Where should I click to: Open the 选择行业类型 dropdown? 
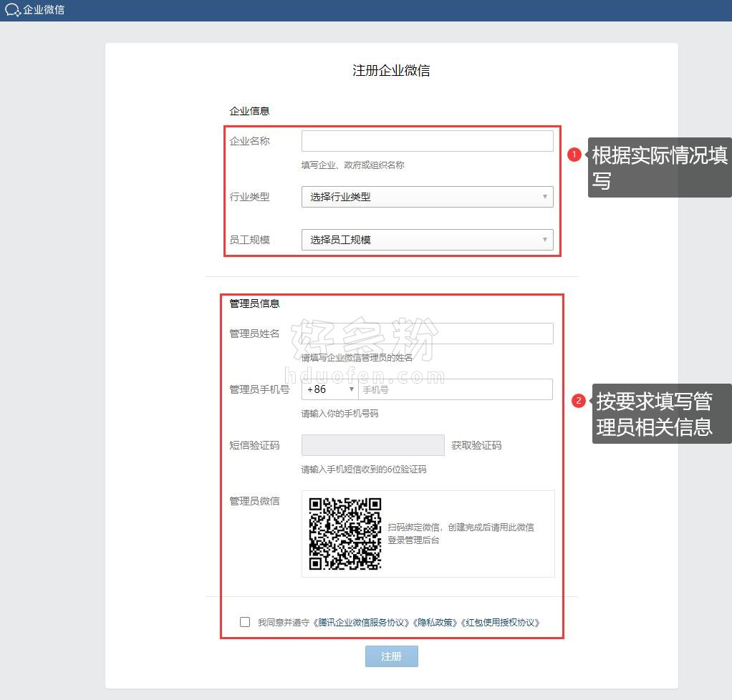tap(427, 197)
